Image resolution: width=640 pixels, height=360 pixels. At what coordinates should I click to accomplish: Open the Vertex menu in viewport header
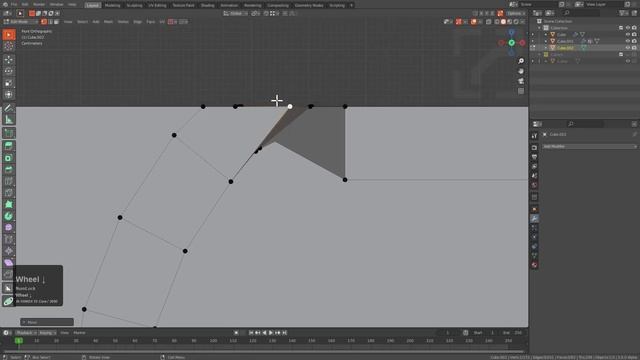(x=123, y=22)
